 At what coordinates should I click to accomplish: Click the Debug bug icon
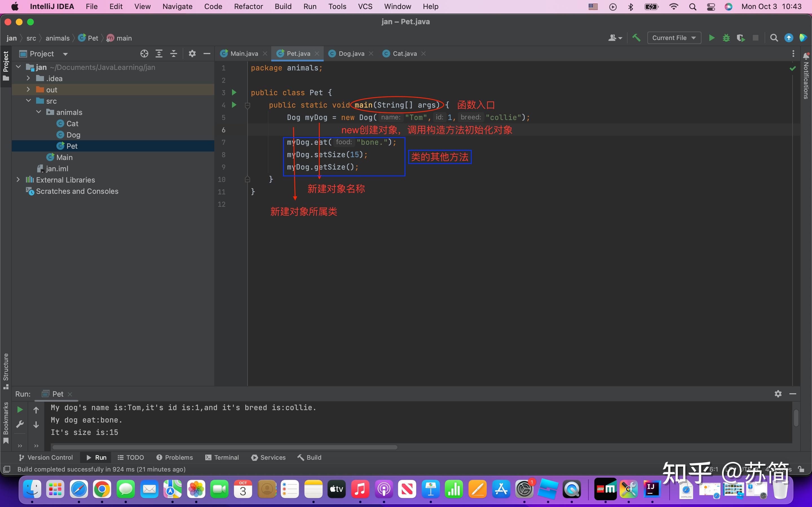point(726,38)
